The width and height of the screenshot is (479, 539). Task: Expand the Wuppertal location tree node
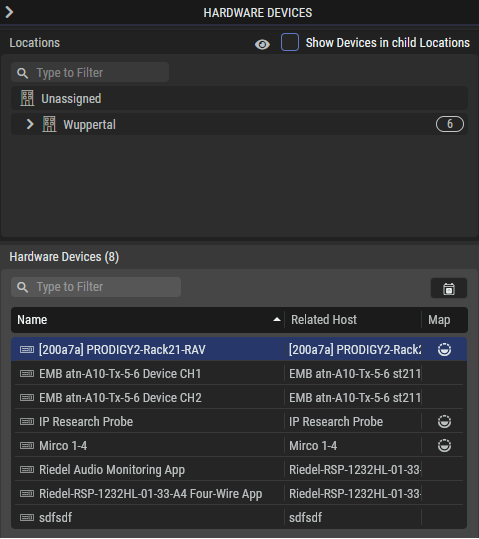(30, 124)
